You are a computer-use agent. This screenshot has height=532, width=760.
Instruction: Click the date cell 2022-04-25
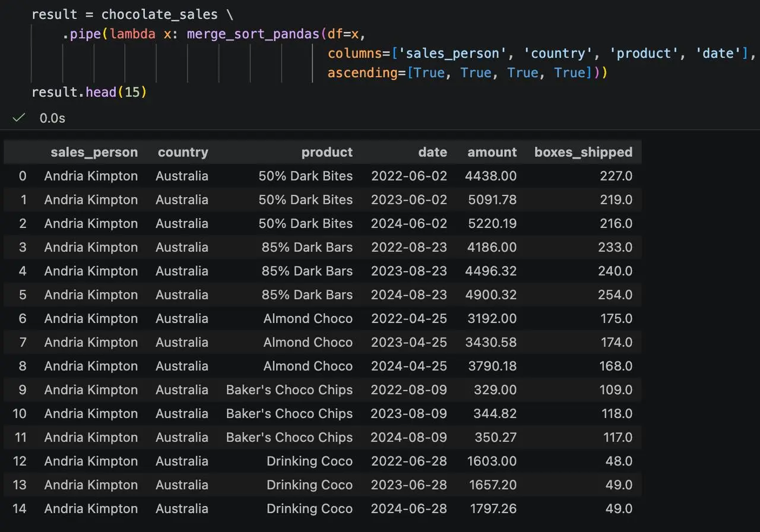pyautogui.click(x=409, y=318)
